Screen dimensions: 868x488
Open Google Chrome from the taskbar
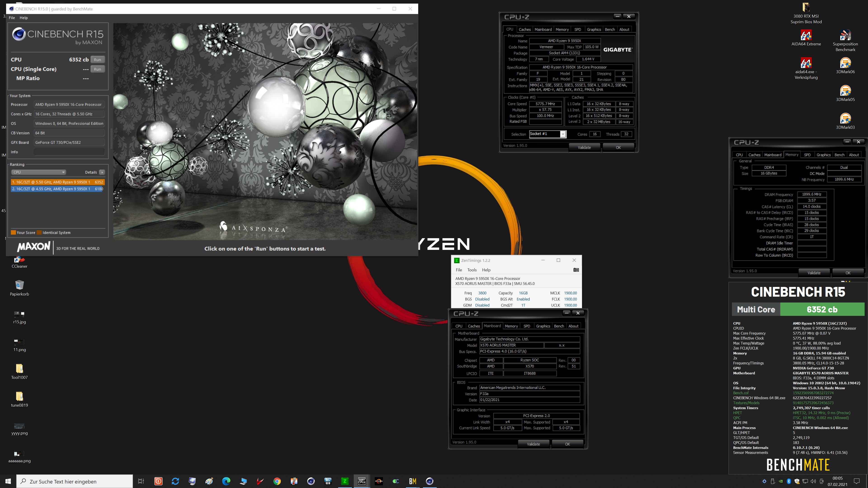(x=277, y=481)
